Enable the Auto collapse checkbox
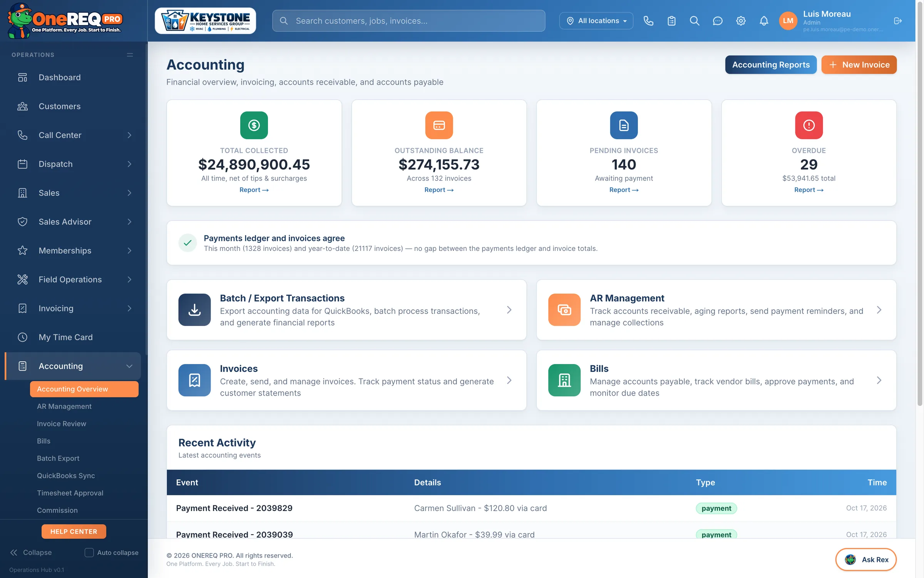This screenshot has width=924, height=578. coord(89,553)
